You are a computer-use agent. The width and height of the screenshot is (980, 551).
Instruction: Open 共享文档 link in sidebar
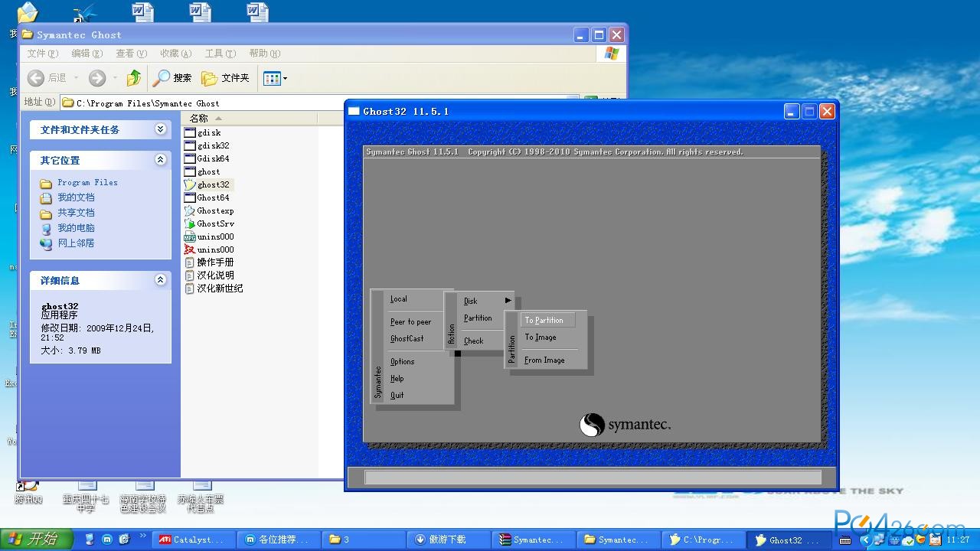pos(76,213)
